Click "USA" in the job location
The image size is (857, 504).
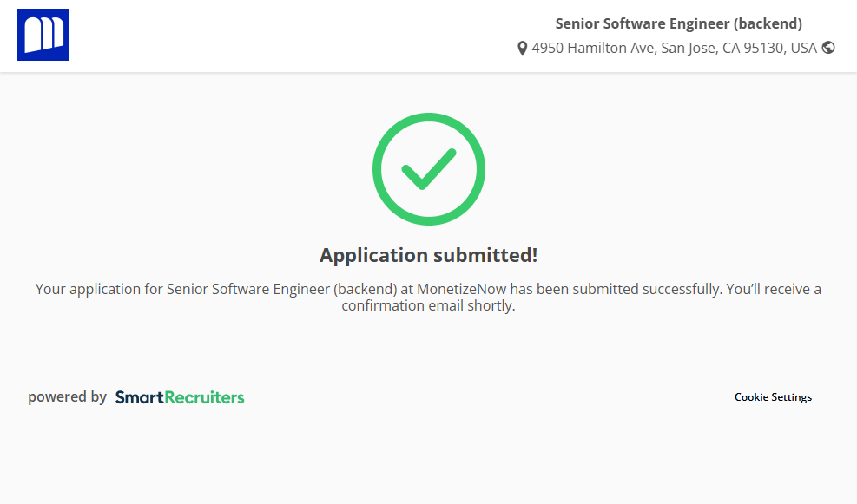click(802, 49)
